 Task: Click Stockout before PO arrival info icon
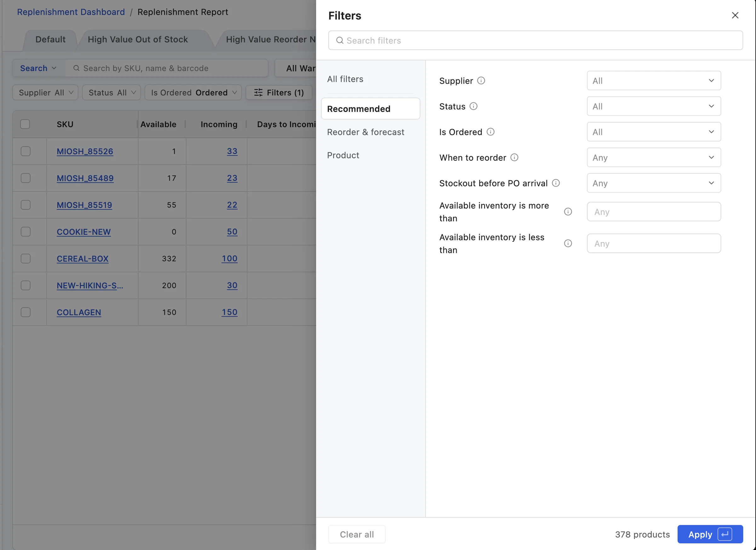pos(556,183)
